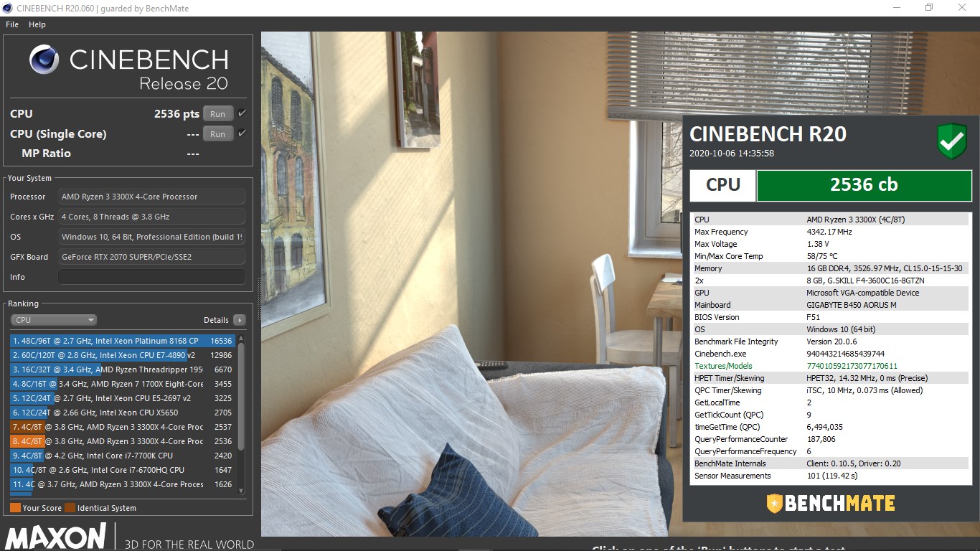
Task: Click the Sensor Measurements row
Action: pos(829,476)
